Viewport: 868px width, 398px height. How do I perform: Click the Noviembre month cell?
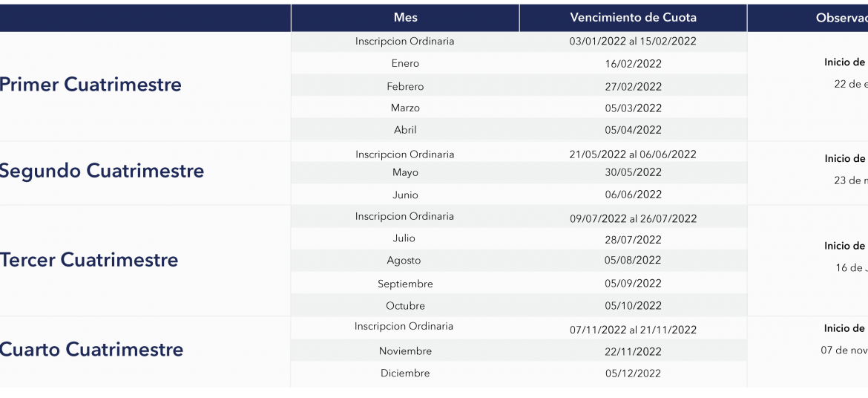(405, 351)
